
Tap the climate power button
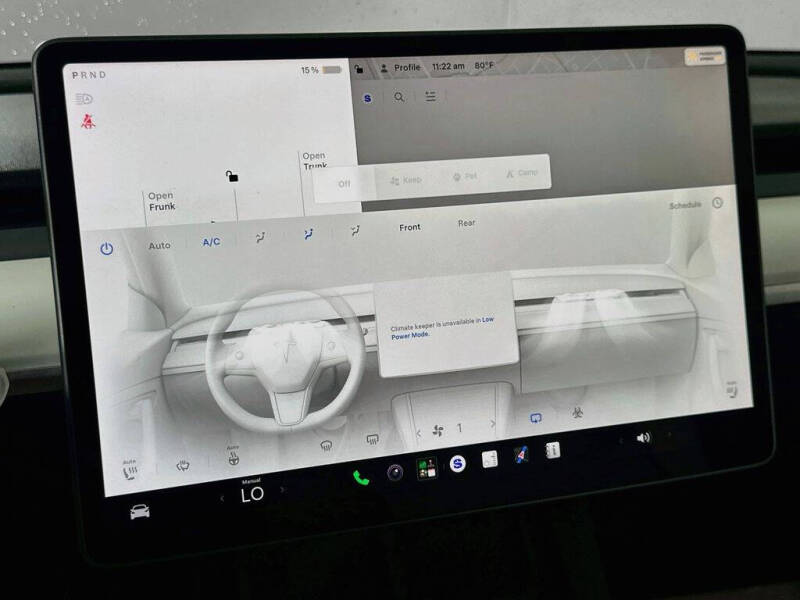[107, 249]
